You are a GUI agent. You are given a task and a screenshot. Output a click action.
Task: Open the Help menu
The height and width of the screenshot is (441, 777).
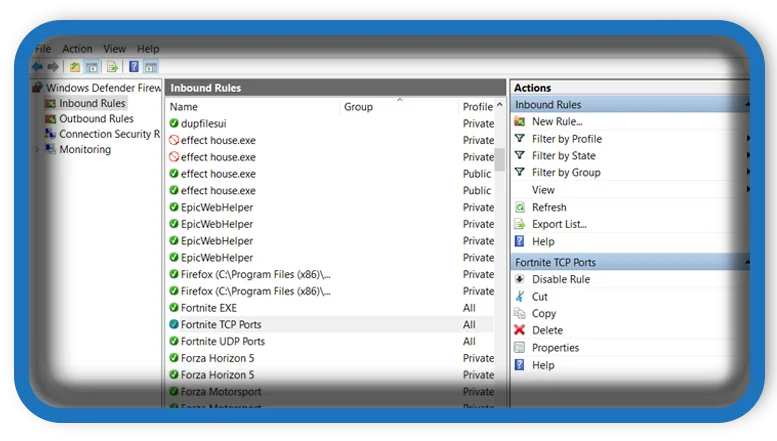point(148,49)
